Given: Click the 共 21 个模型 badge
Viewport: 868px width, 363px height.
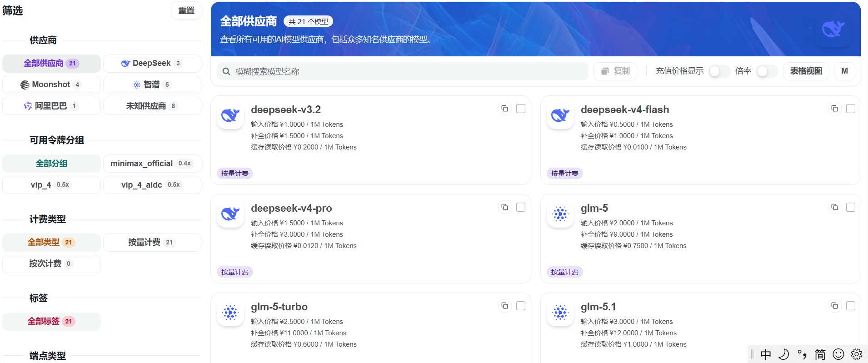Looking at the screenshot, I should pos(309,21).
